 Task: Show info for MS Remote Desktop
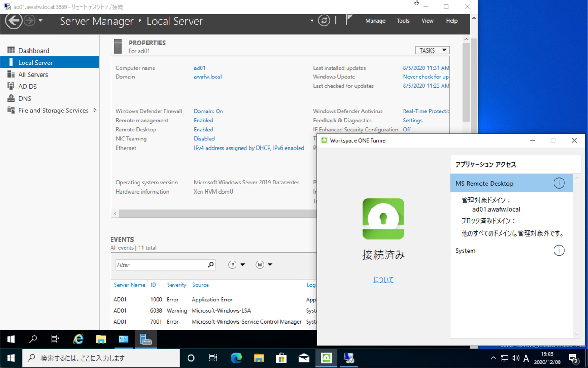tap(559, 183)
